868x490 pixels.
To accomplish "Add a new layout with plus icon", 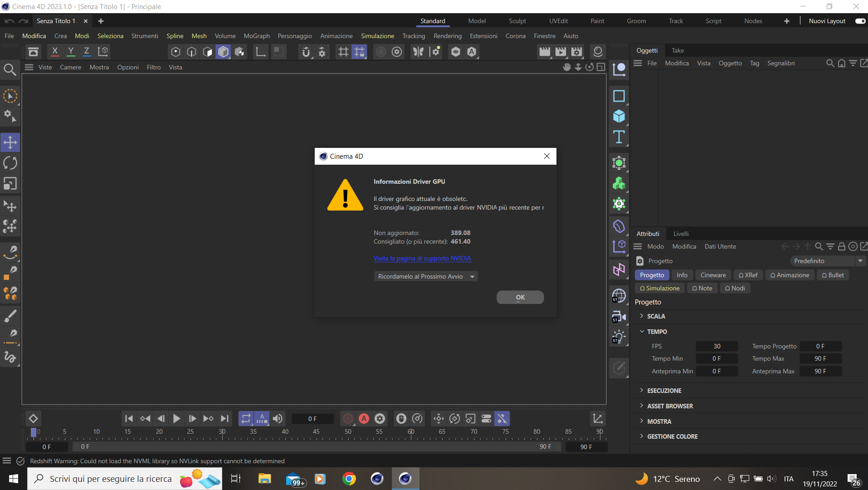I will [x=786, y=21].
